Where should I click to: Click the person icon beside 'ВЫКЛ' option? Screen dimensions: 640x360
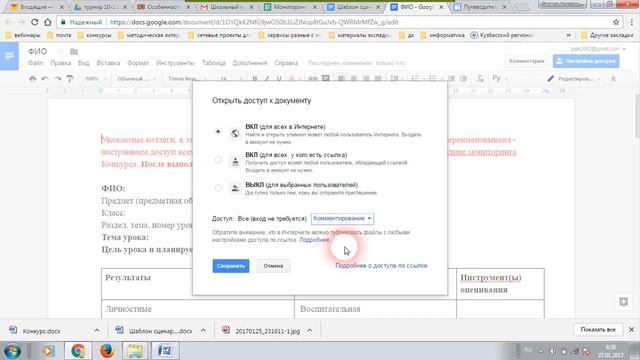[235, 188]
